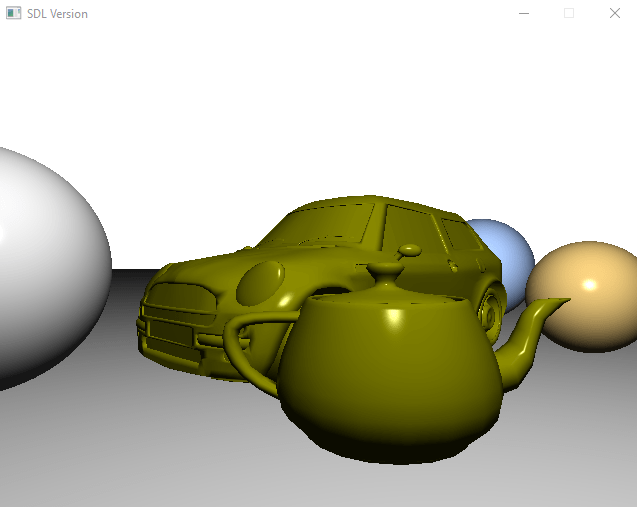Click the greyed-out maximize button
The image size is (637, 507).
point(569,13)
